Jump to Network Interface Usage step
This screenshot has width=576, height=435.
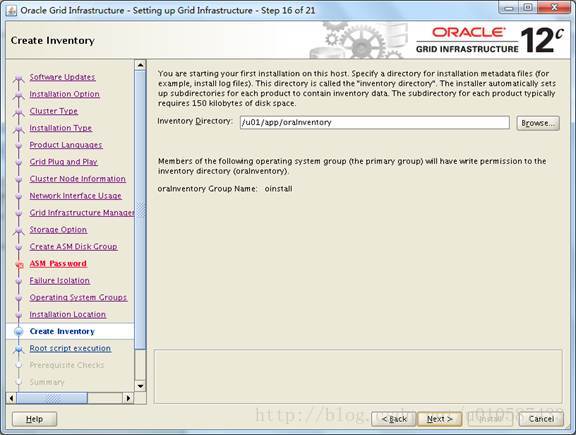click(x=75, y=195)
